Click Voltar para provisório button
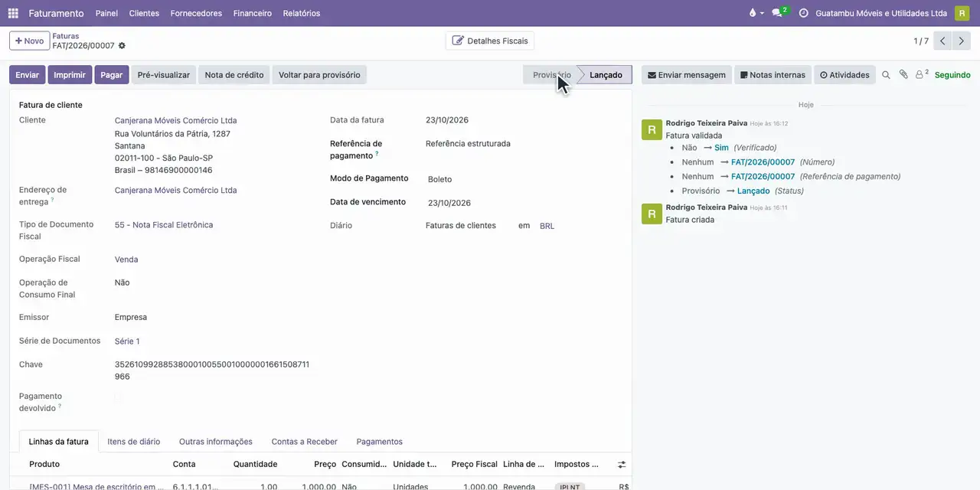980x490 pixels. (319, 75)
